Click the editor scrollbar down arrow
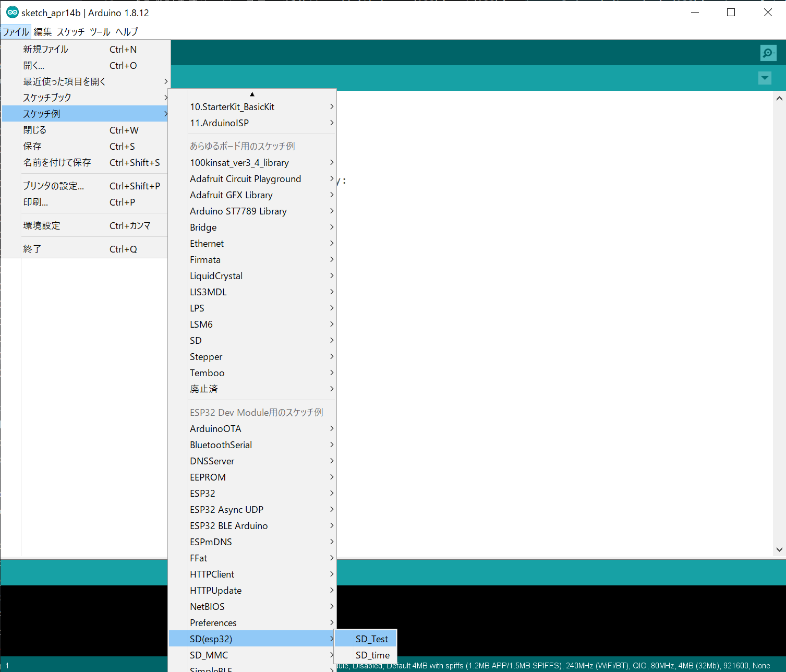Viewport: 786px width, 672px height. click(779, 549)
